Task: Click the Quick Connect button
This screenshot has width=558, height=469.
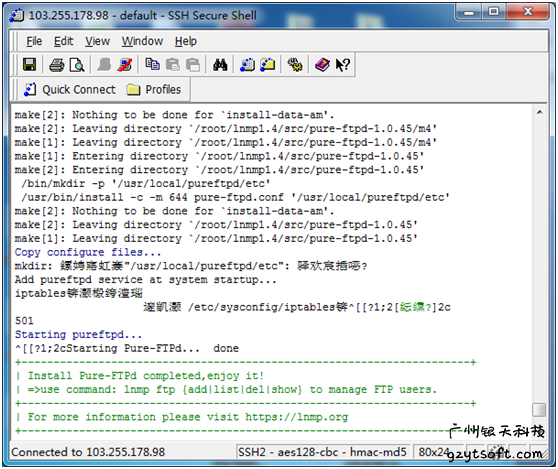Action: [x=70, y=90]
